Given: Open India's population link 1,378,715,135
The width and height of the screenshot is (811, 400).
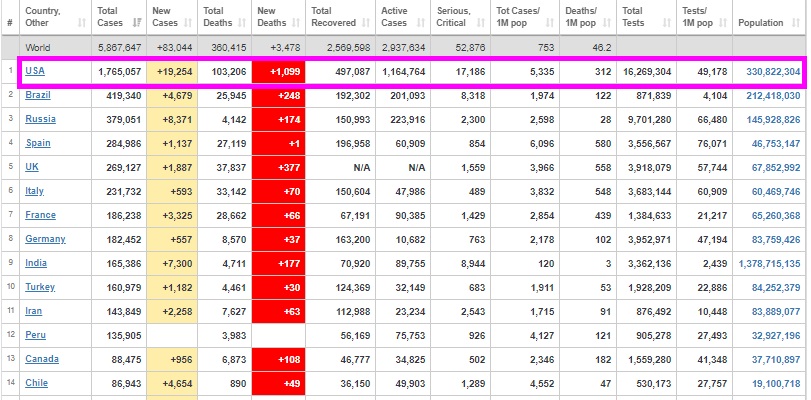Looking at the screenshot, I should [768, 263].
